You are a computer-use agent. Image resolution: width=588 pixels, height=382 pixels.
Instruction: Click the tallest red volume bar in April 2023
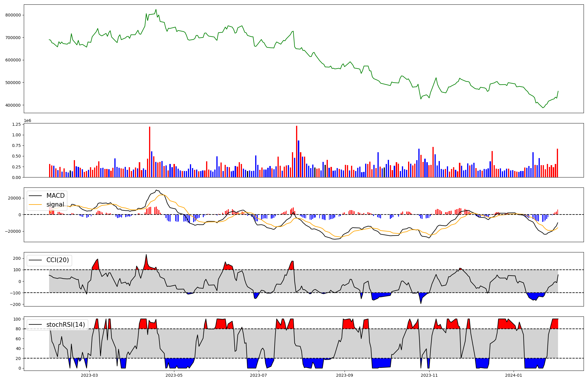click(150, 151)
